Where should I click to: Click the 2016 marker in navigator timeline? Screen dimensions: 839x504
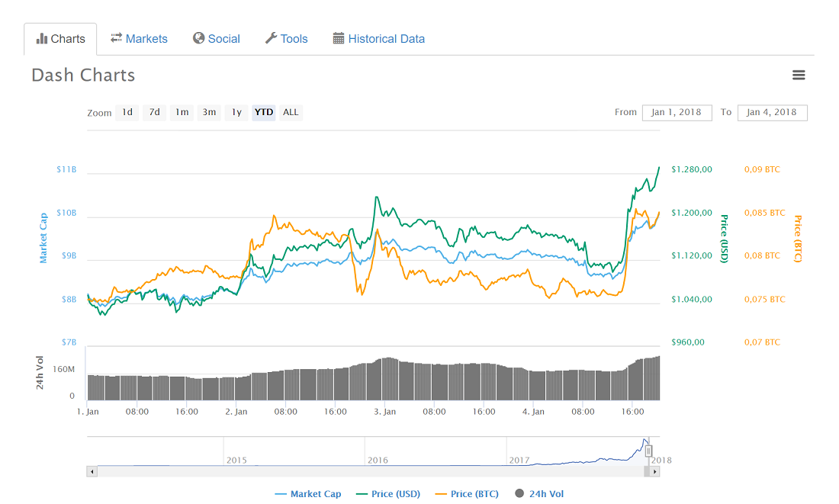(378, 460)
